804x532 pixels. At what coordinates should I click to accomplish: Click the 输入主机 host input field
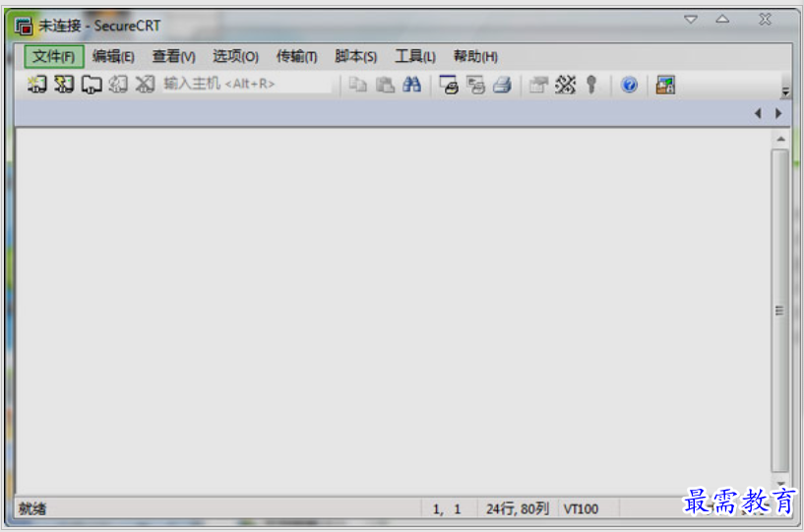[x=247, y=84]
